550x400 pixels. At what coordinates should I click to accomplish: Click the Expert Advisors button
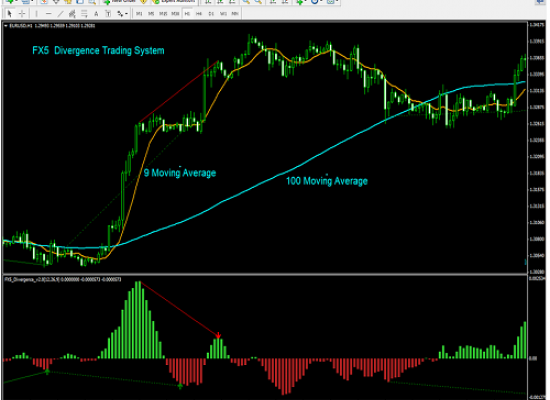(x=174, y=2)
